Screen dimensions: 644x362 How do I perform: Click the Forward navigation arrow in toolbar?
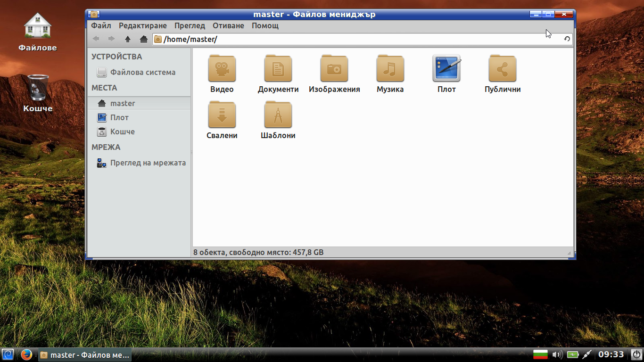112,39
